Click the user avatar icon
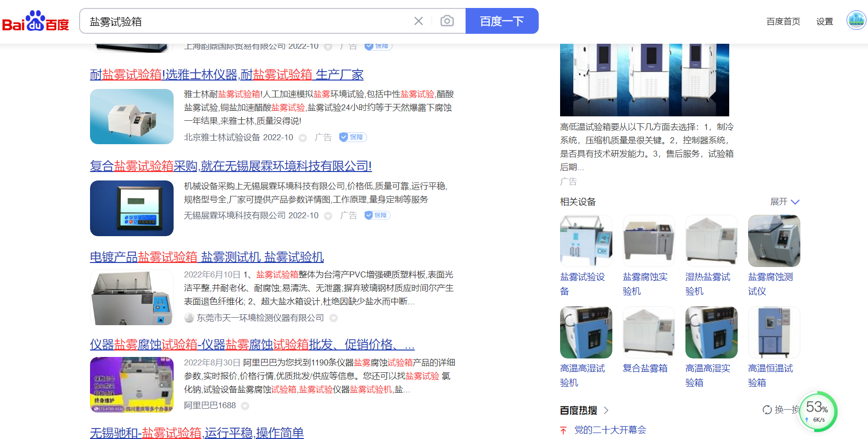The width and height of the screenshot is (868, 439). click(x=857, y=20)
